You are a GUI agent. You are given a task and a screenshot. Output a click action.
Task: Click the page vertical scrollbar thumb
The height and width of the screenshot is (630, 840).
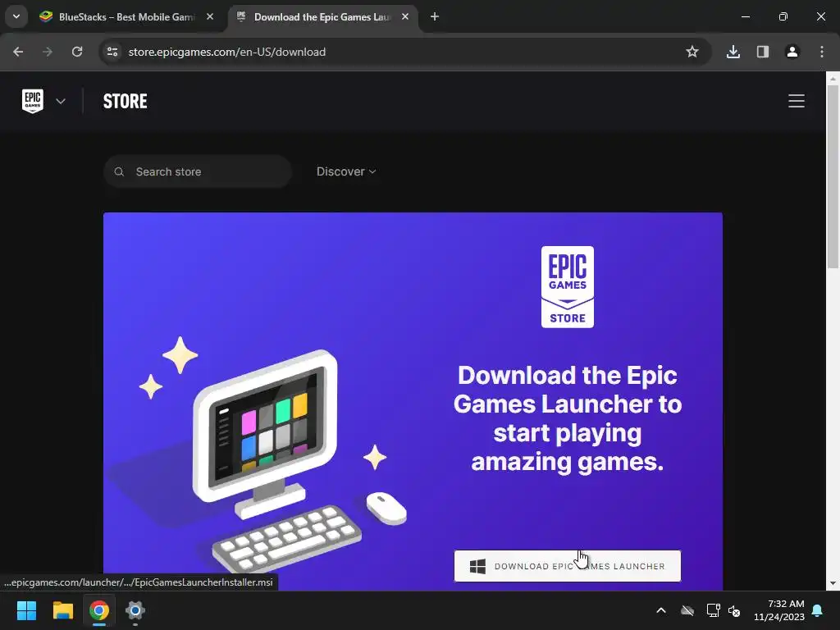(x=833, y=177)
